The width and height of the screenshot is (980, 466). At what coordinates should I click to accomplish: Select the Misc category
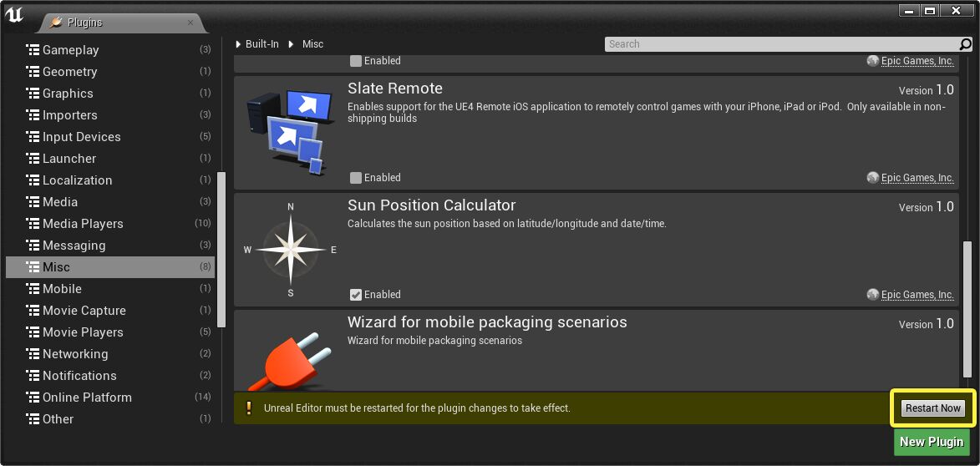tap(110, 267)
